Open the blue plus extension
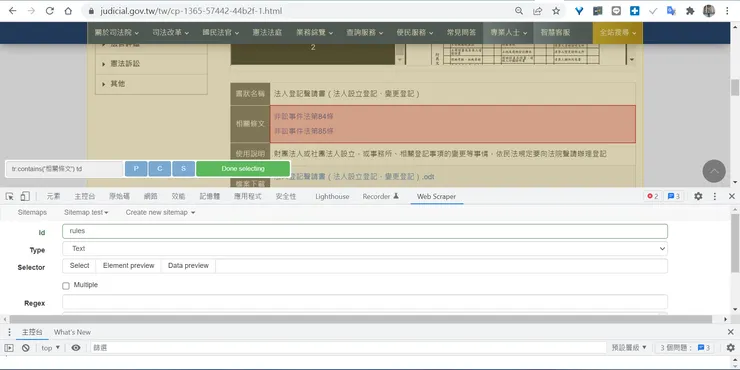740x370 pixels. coord(635,11)
